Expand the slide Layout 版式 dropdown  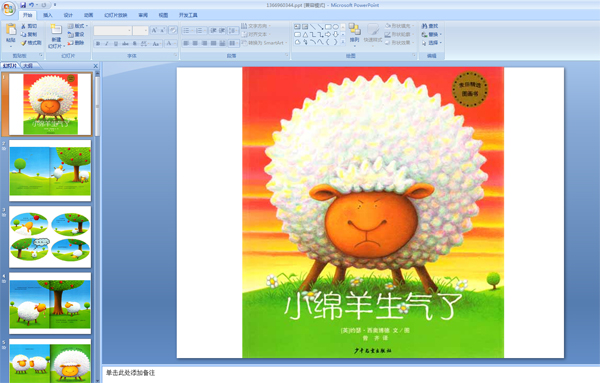pyautogui.click(x=78, y=26)
